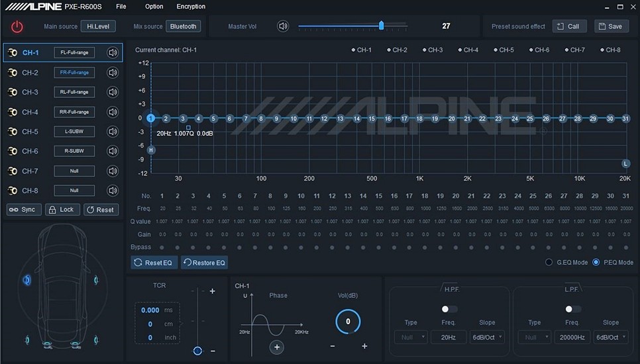The width and height of the screenshot is (640, 364).
Task: Expand the H.P.F. Type dropdown
Action: (x=411, y=337)
